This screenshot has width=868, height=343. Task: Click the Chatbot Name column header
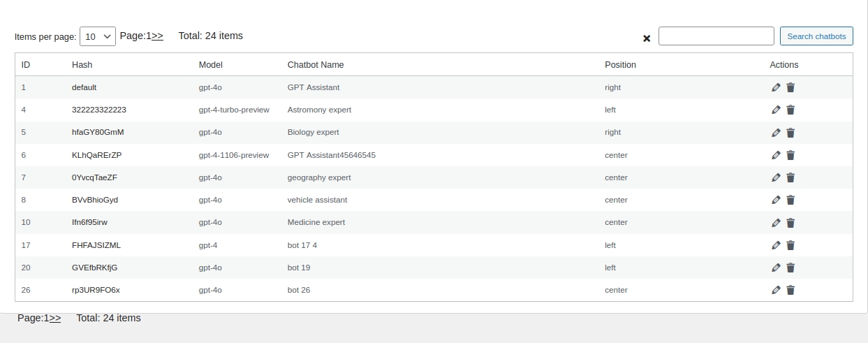pos(316,64)
